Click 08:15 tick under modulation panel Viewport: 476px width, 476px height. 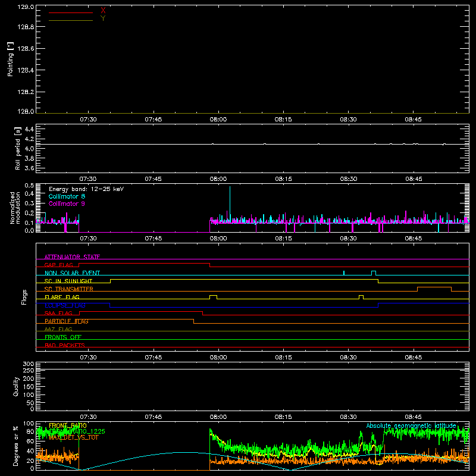click(x=283, y=239)
